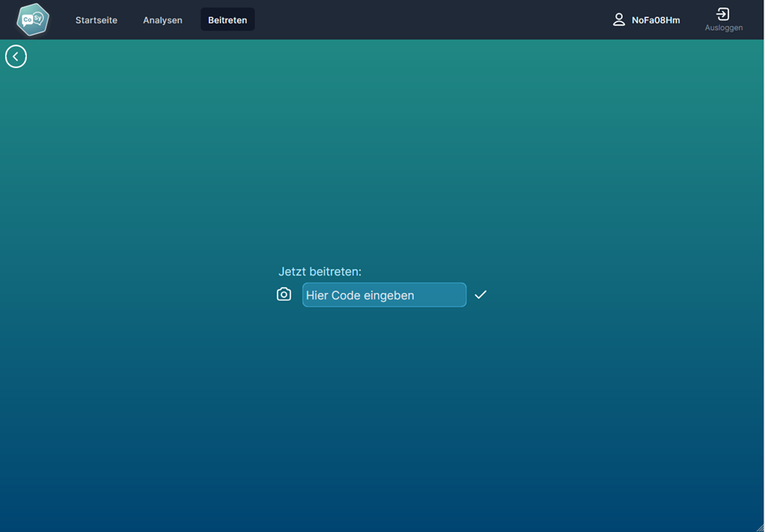Click the user profile silhouette icon
The height and width of the screenshot is (532, 765).
tap(618, 19)
